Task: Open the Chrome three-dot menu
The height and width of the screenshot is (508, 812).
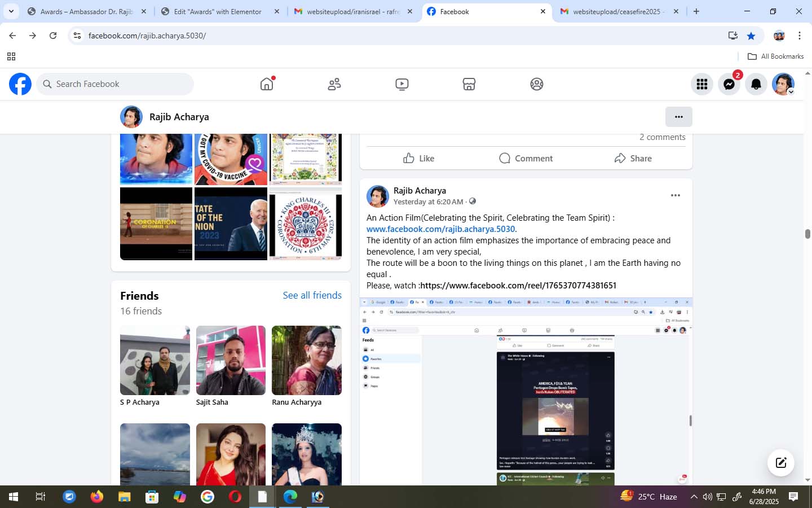Action: tap(800, 36)
